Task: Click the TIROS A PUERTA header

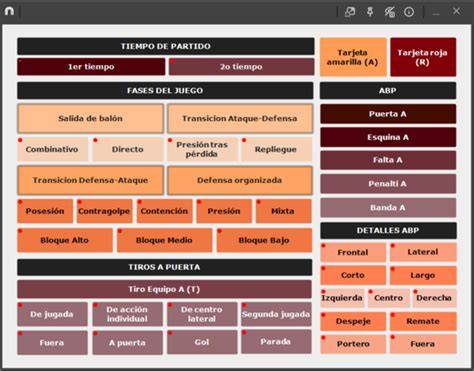Action: [x=165, y=267]
